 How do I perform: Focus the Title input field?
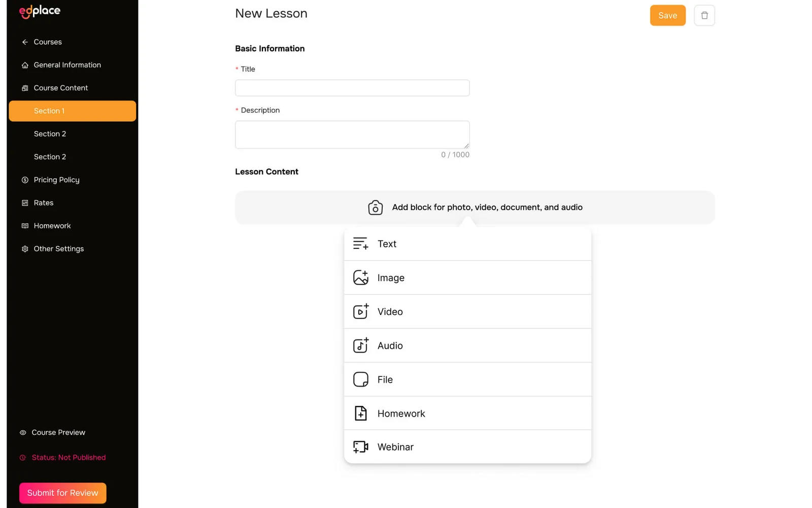(352, 88)
